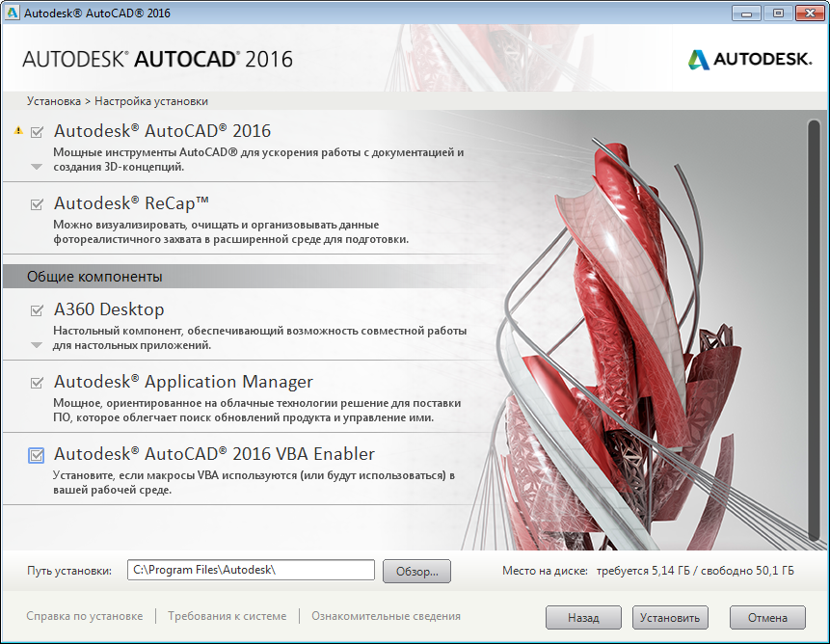Viewport: 830px width, 644px height.
Task: Close the AutoCAD 2016 installer window
Action: point(810,13)
